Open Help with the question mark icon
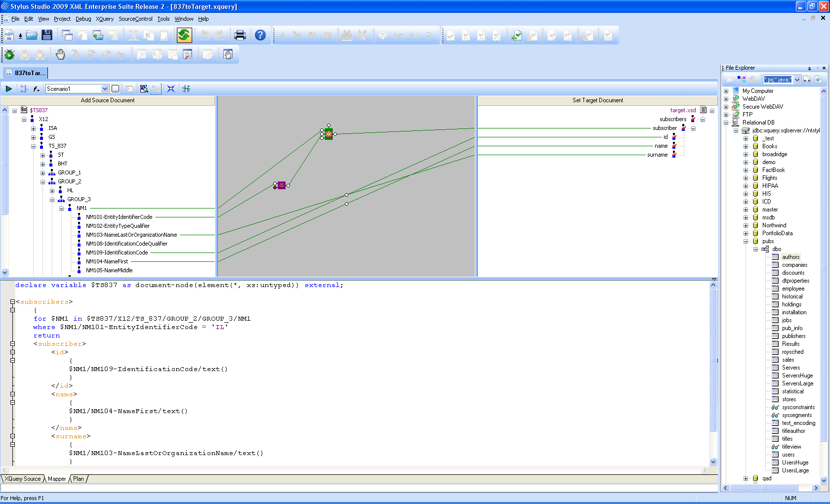Screen dimensions: 830x504 pyautogui.click(x=260, y=35)
